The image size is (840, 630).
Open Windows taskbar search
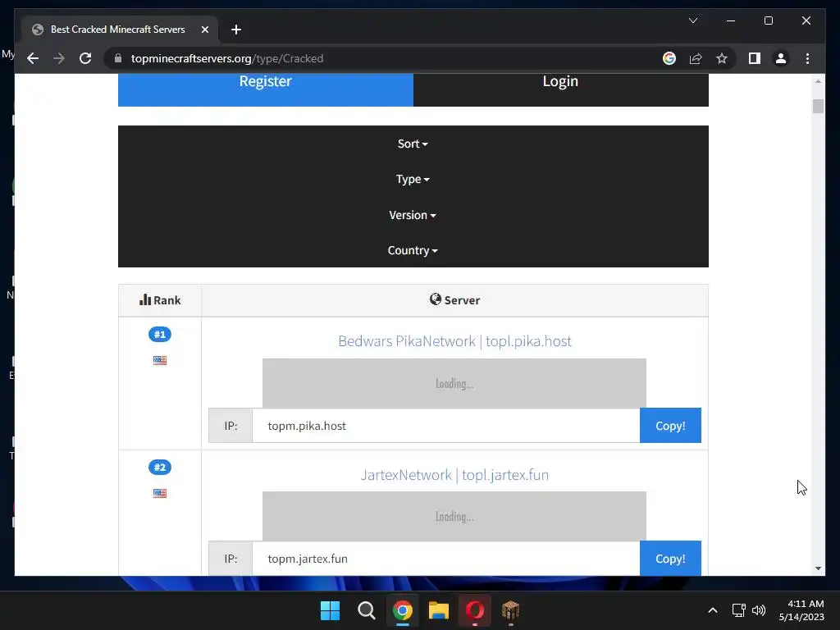pos(367,610)
